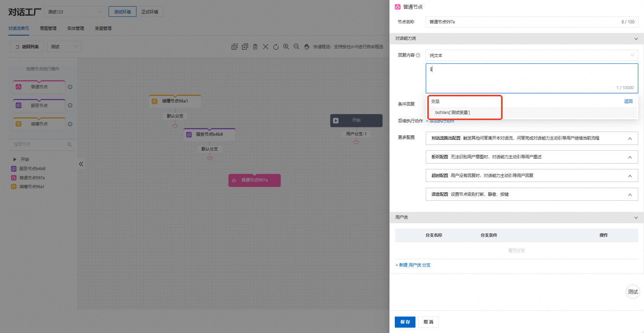Open the 对话流单元 tab

(x=19, y=28)
